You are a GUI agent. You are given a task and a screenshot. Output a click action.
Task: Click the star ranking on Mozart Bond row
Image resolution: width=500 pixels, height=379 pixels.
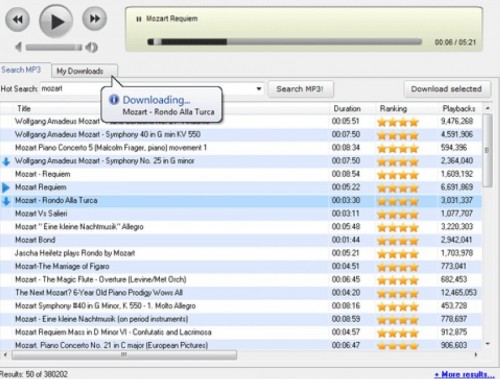(x=398, y=241)
